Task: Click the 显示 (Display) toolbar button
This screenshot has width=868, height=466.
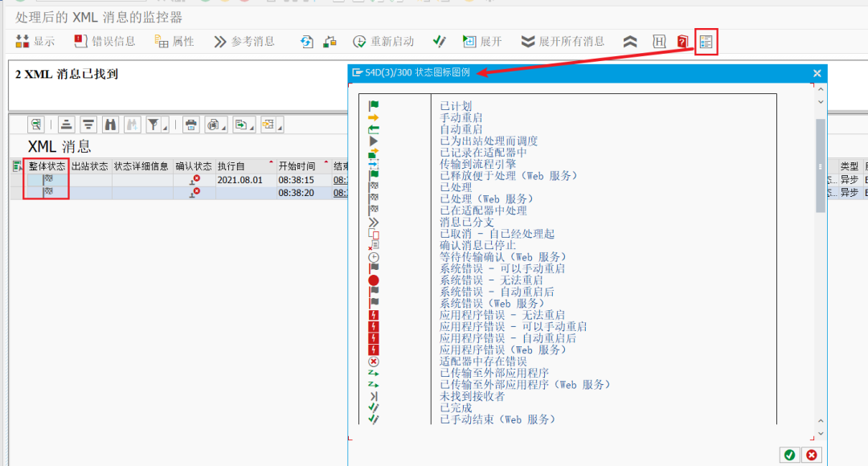Action: coord(35,42)
